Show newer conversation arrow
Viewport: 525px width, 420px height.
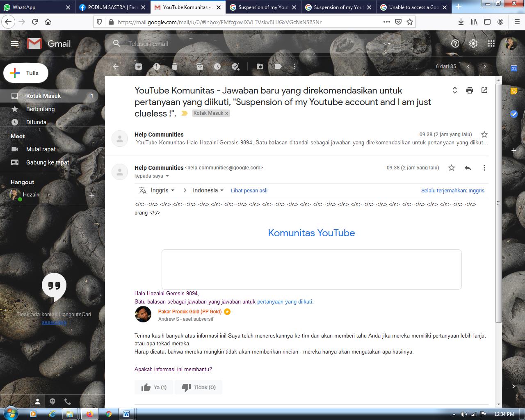468,66
